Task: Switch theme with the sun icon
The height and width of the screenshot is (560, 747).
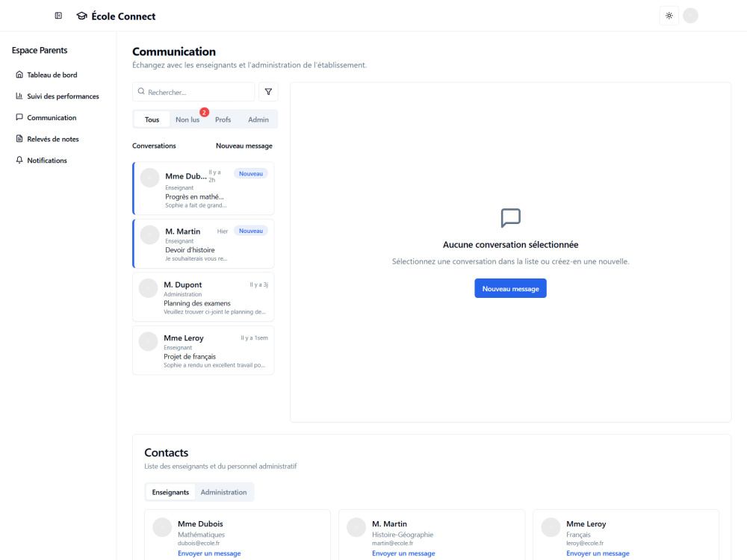Action: pos(669,16)
